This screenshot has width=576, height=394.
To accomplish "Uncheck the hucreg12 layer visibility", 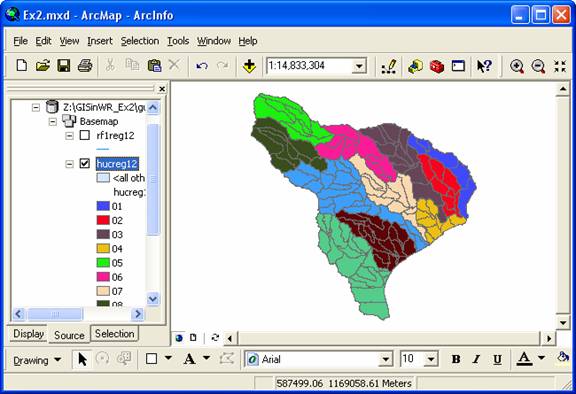I will pyautogui.click(x=84, y=163).
